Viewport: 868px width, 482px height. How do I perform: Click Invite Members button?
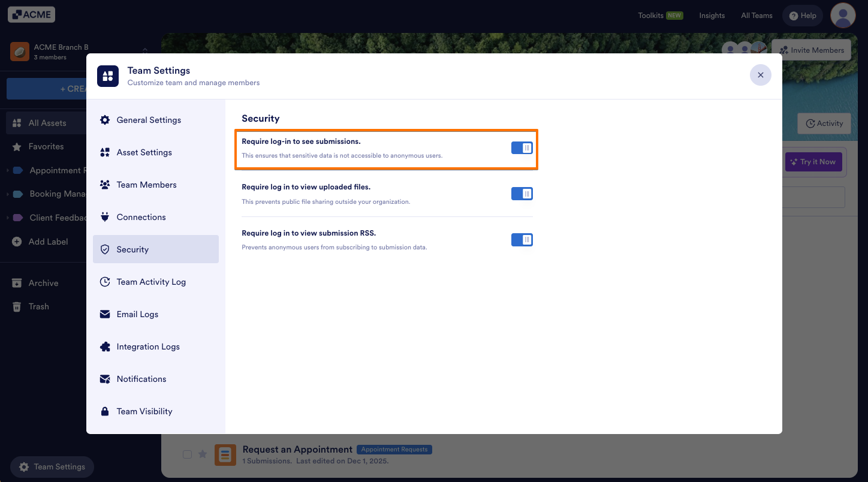[812, 50]
